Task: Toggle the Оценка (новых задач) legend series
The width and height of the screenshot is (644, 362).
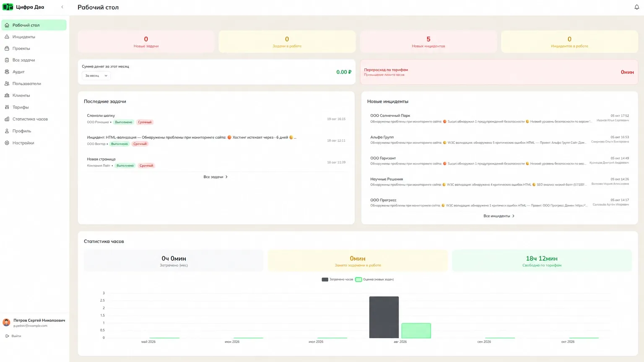Action: [374, 279]
